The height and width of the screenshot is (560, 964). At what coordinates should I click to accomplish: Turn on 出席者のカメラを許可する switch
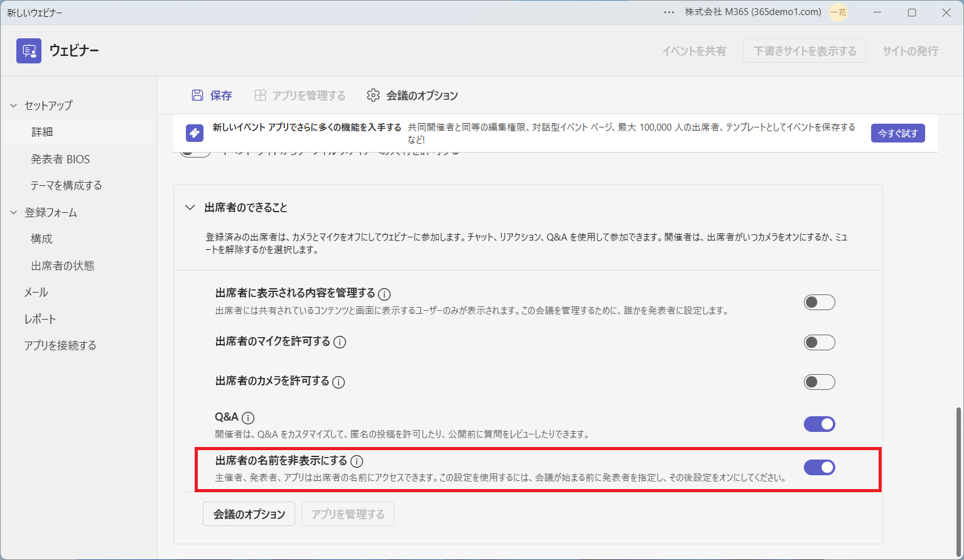(820, 382)
